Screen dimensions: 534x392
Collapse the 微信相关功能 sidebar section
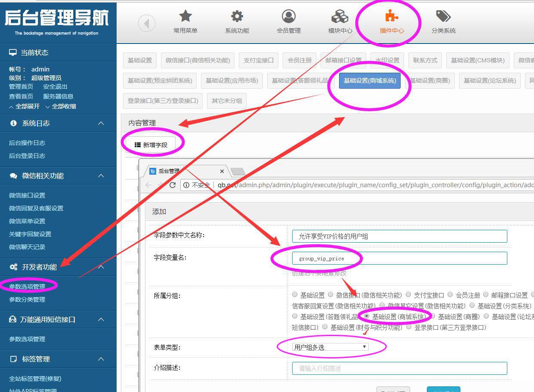(x=101, y=176)
